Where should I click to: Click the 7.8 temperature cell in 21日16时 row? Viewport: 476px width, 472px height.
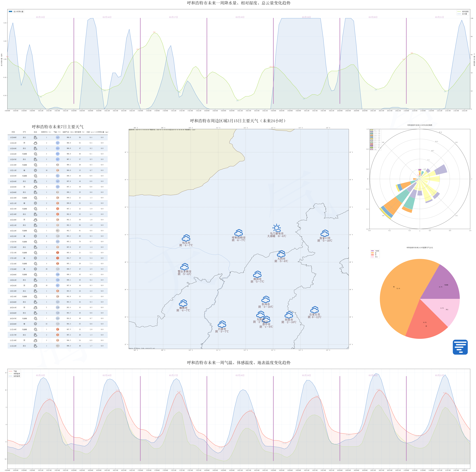tap(57, 329)
